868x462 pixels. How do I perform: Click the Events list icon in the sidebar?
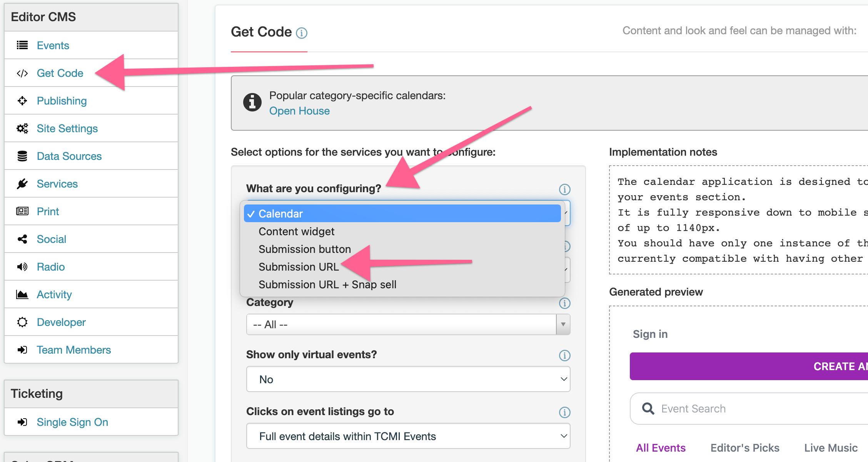[x=22, y=45]
